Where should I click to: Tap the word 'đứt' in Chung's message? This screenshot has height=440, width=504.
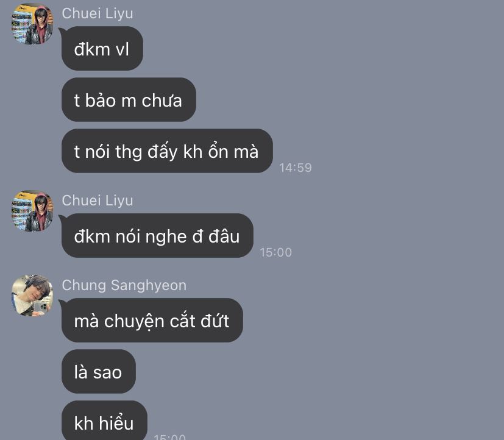[x=215, y=321]
